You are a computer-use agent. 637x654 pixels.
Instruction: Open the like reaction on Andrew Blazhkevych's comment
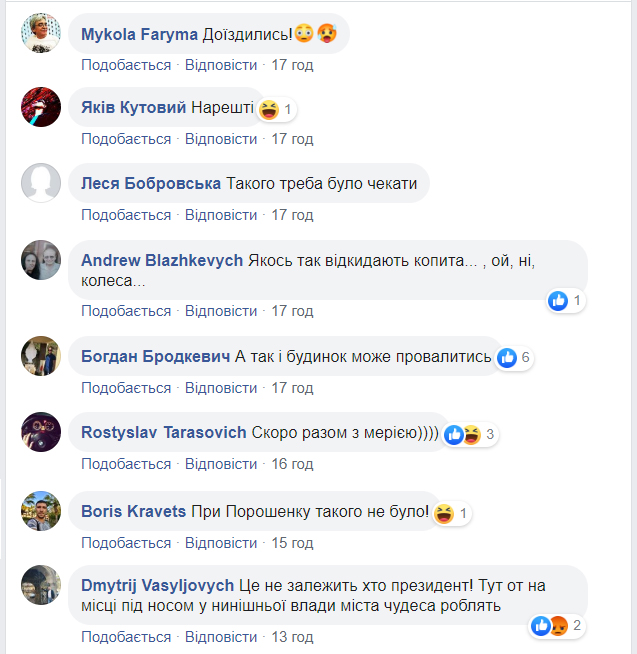click(x=566, y=300)
